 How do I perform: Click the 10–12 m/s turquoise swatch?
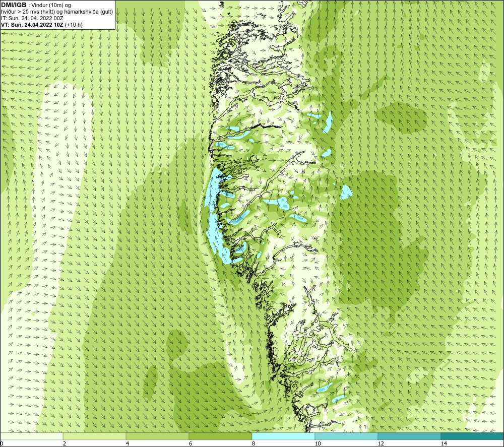[347, 436]
